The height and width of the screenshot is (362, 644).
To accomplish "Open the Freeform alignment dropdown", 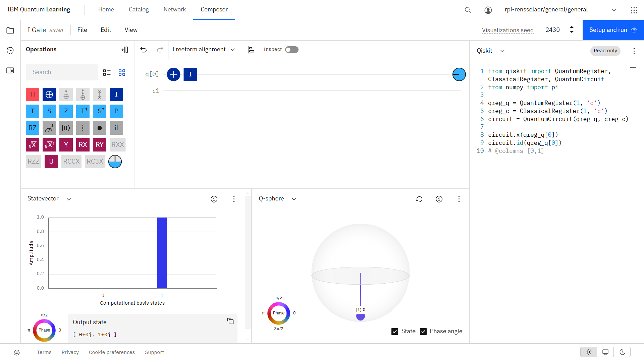I will point(204,50).
